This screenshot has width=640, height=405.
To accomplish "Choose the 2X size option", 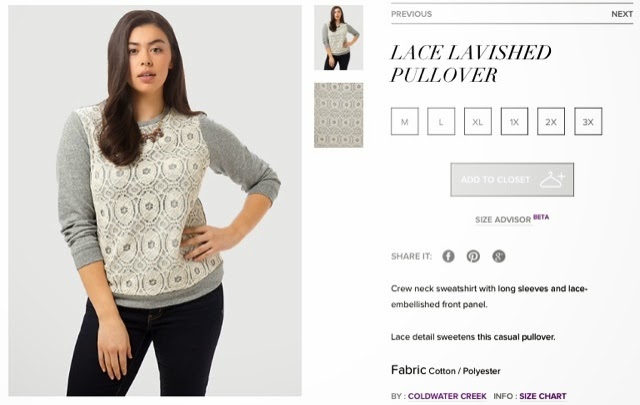I will [551, 121].
